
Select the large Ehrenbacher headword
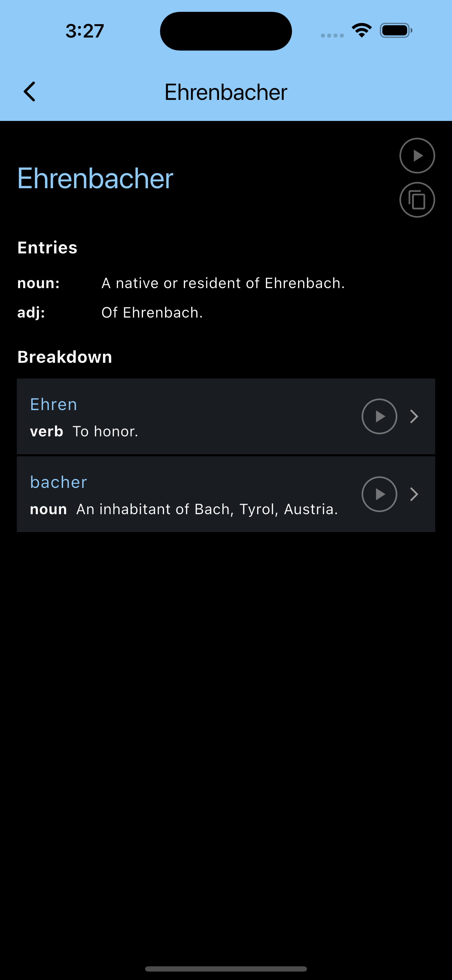point(95,178)
